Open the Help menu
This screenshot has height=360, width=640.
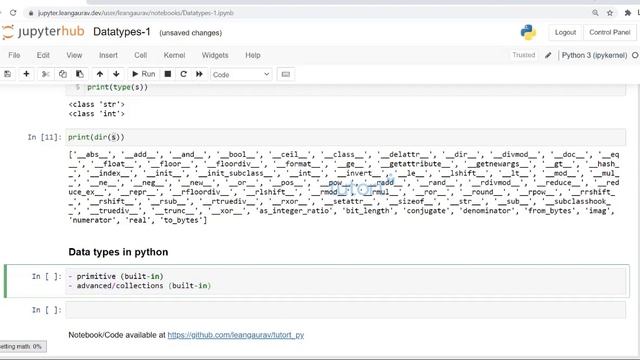pyautogui.click(x=253, y=55)
